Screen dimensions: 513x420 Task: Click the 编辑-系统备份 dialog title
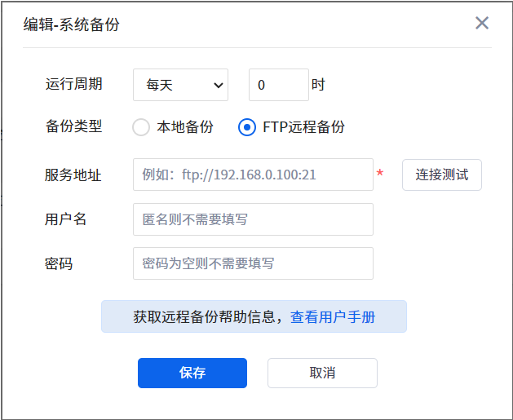tap(71, 24)
